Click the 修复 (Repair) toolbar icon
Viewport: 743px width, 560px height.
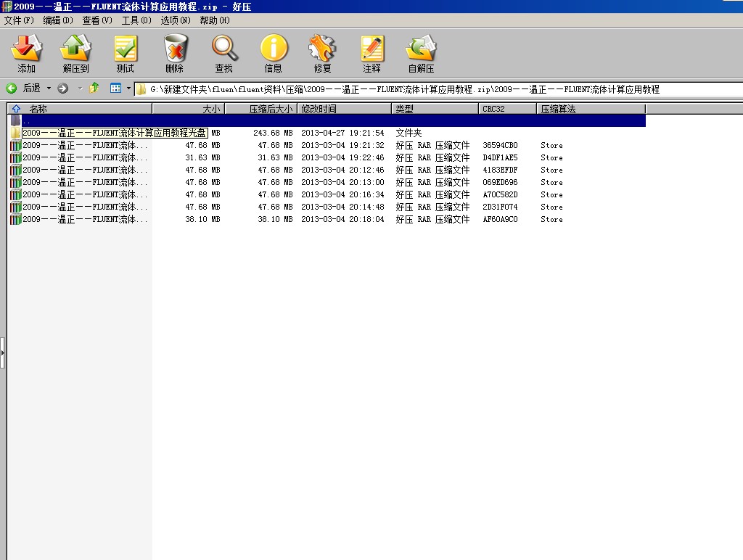(x=323, y=54)
